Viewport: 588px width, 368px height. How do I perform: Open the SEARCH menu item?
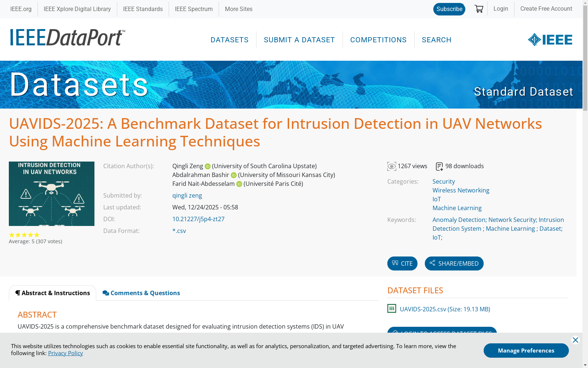[437, 40]
